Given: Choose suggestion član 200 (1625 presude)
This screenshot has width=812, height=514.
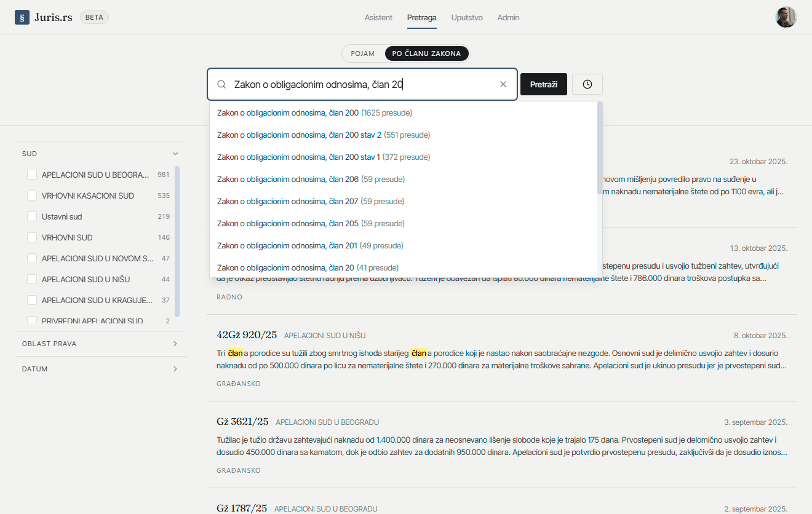Looking at the screenshot, I should [403, 113].
